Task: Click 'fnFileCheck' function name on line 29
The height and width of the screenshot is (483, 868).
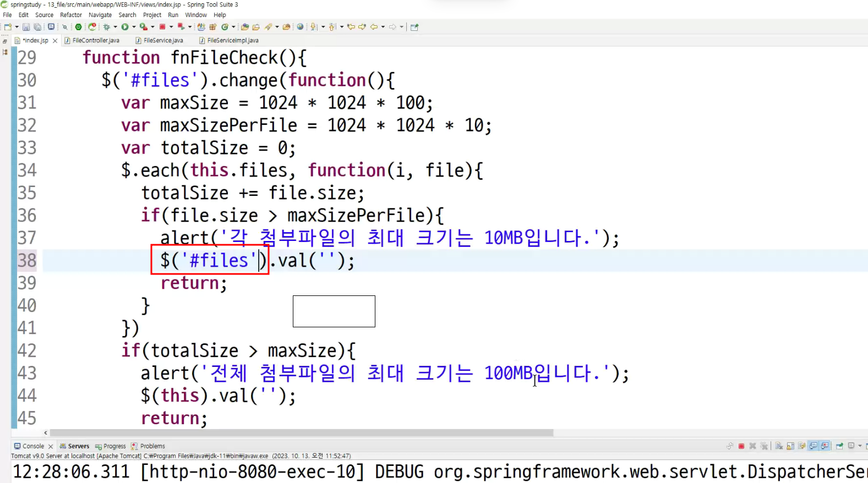Action: 224,57
